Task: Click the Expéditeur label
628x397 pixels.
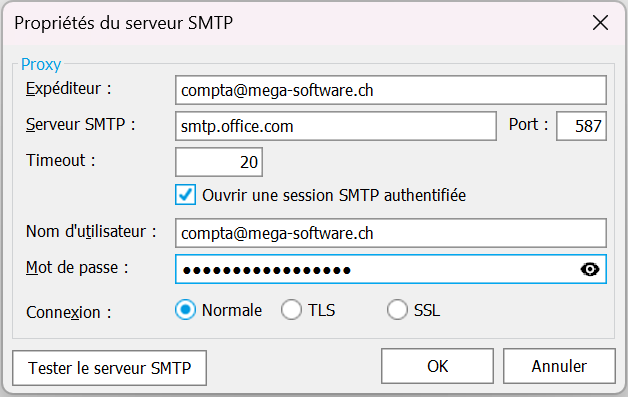Action: click(68, 89)
